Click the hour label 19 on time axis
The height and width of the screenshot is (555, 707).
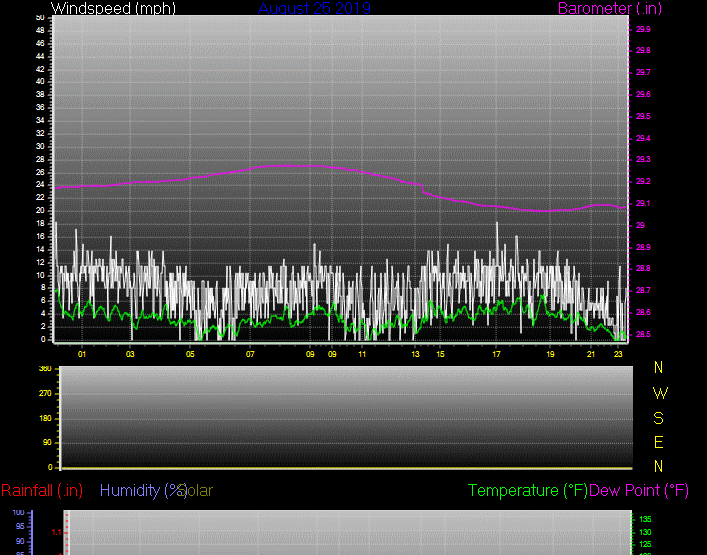(x=550, y=354)
